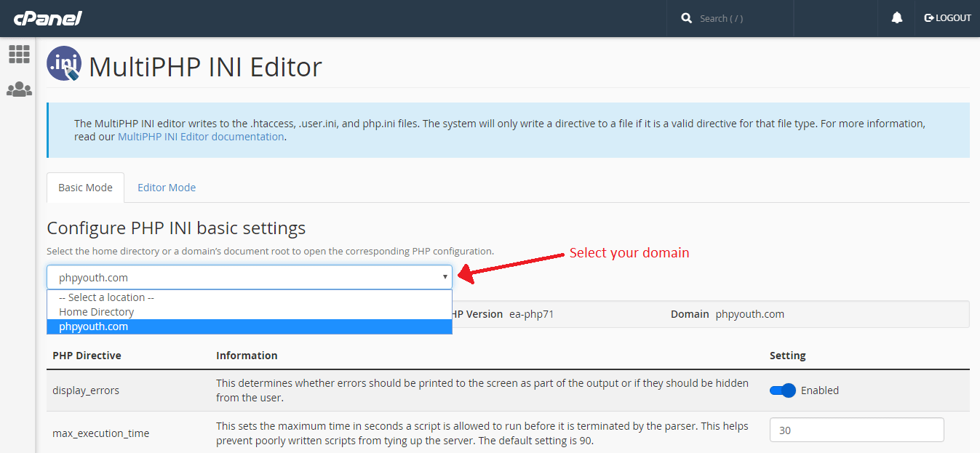This screenshot has height=453, width=980.
Task: Choose the Home Directory option
Action: [x=250, y=312]
